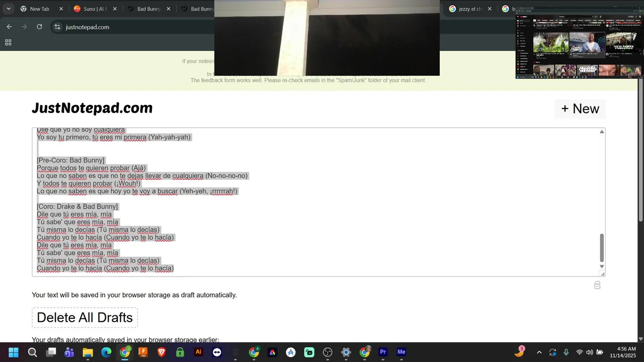Open TeamViewer from the taskbar
Screen dimensions: 644x362
pos(217,352)
